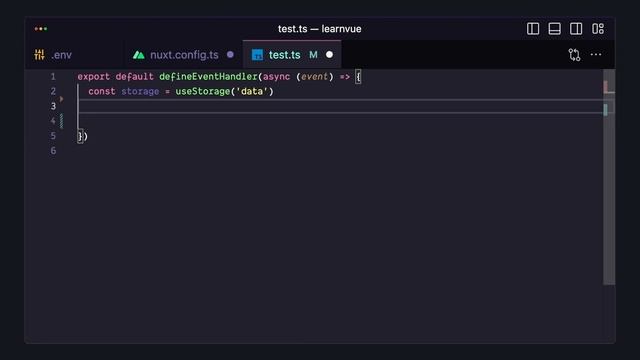Click the 'export' keyword
The height and width of the screenshot is (360, 640).
pyautogui.click(x=93, y=77)
